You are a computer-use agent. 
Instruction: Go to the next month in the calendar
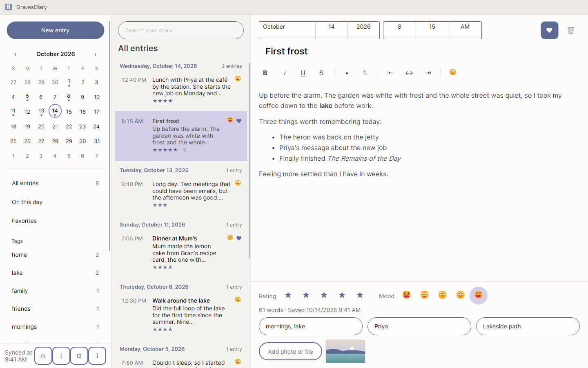tap(96, 54)
